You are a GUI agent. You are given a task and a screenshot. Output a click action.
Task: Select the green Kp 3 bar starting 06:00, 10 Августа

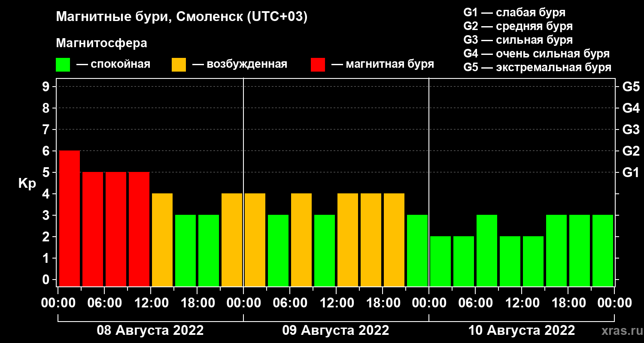(x=487, y=251)
